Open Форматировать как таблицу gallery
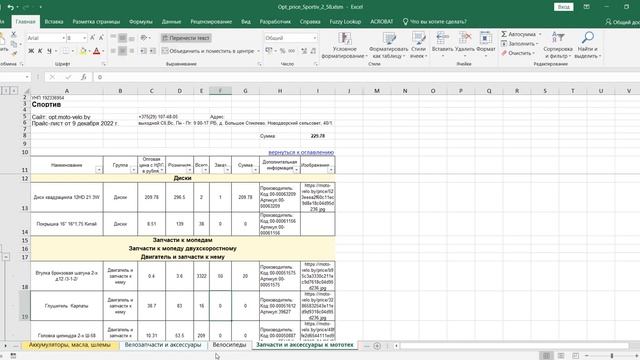This screenshot has width=640, height=360. [x=389, y=45]
